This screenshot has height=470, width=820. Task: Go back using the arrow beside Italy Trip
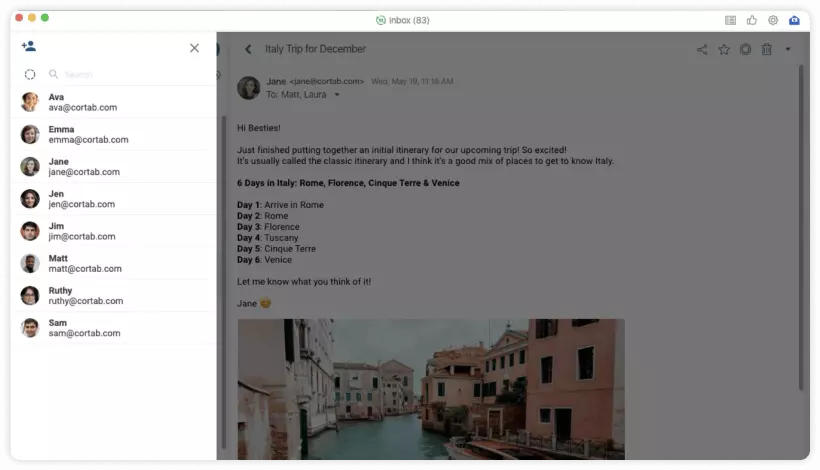coord(248,49)
